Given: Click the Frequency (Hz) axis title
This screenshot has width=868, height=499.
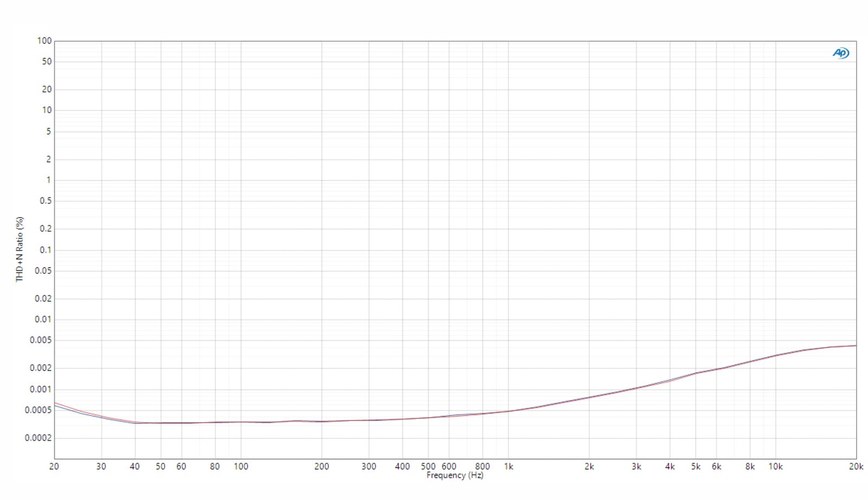Looking at the screenshot, I should click(455, 475).
